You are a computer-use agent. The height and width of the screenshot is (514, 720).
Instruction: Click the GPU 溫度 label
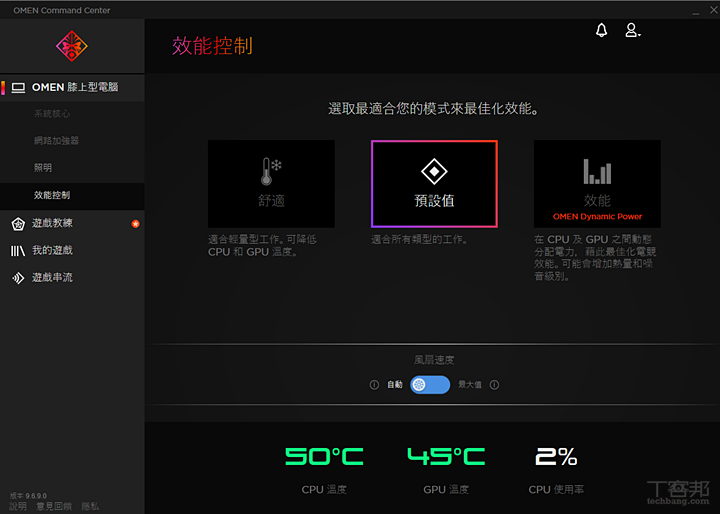[446, 490]
